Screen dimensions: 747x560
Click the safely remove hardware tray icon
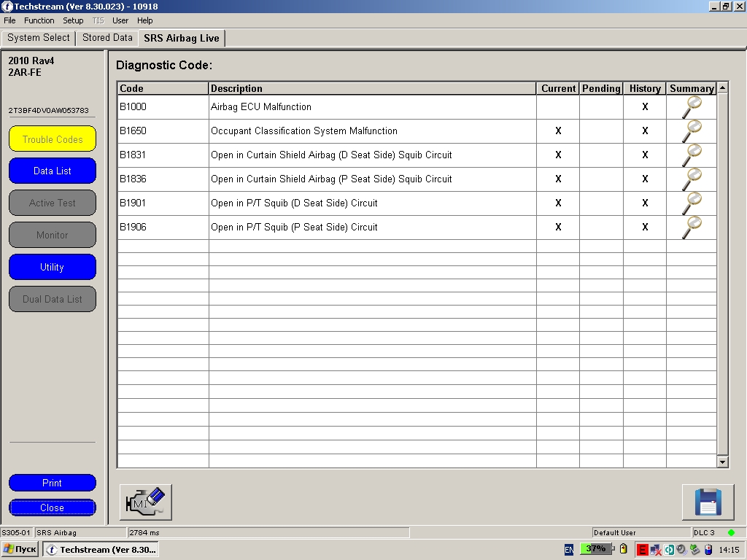(x=694, y=550)
